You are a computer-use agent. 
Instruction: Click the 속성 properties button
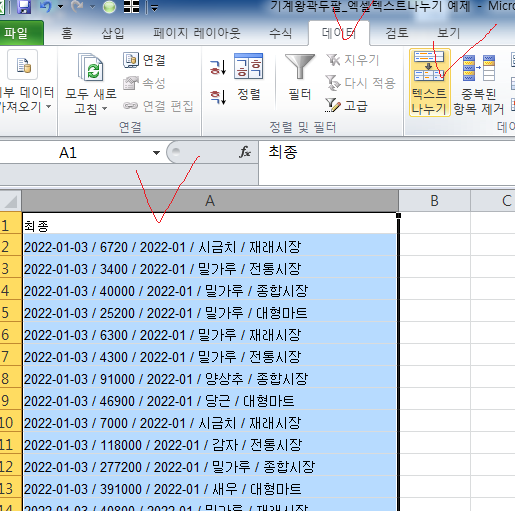tap(145, 83)
